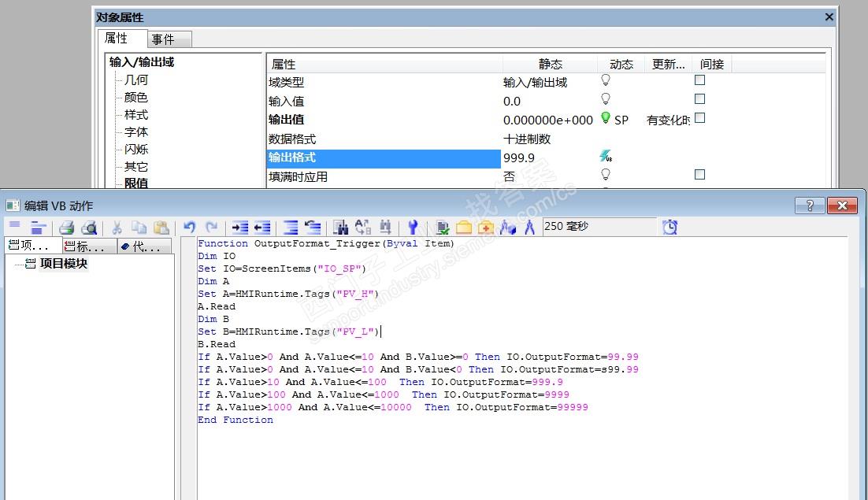Click the paste clipboard icon
The image size is (868, 500).
[x=161, y=228]
